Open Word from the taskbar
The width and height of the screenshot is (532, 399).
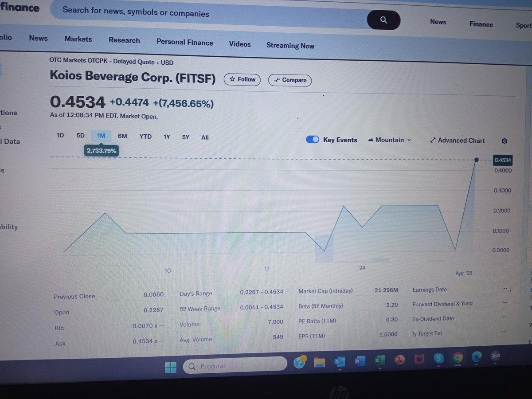pos(359,361)
